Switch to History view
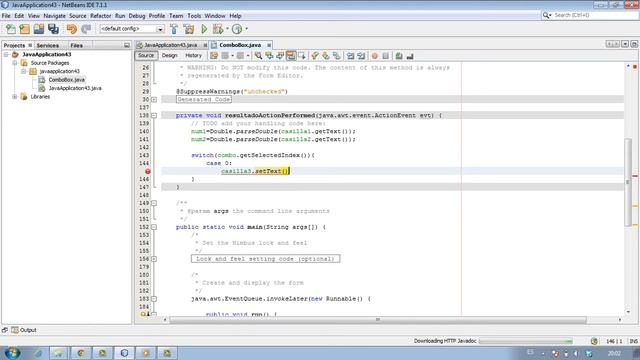The image size is (640, 360). [193, 56]
